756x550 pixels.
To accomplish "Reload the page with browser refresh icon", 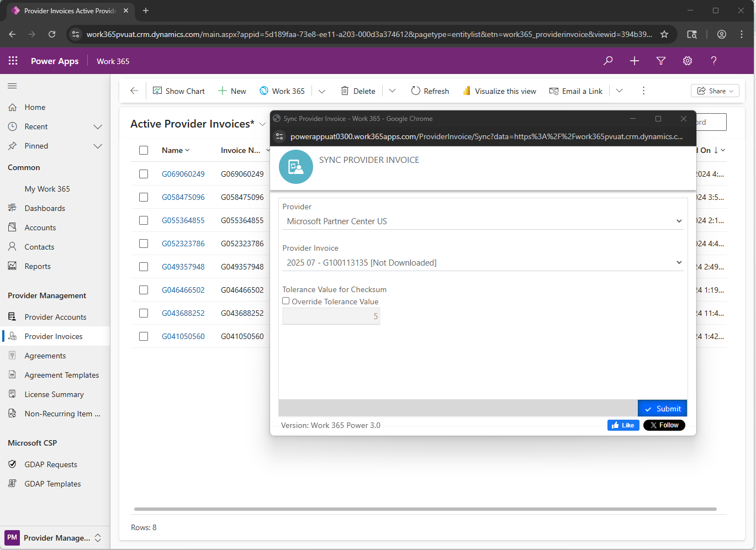I will coord(52,34).
